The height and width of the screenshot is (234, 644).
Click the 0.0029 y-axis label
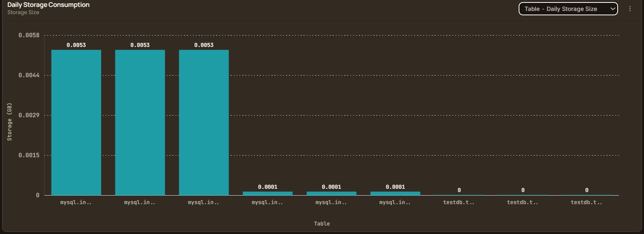(29, 115)
